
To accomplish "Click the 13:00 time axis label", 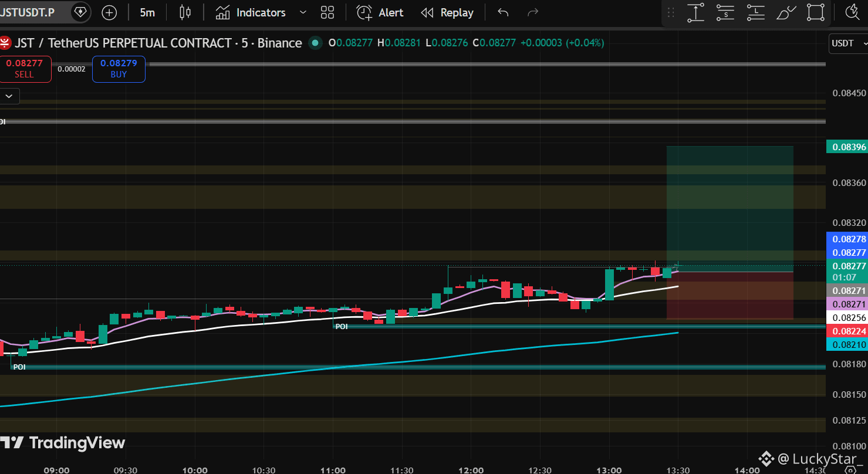I will [x=609, y=470].
